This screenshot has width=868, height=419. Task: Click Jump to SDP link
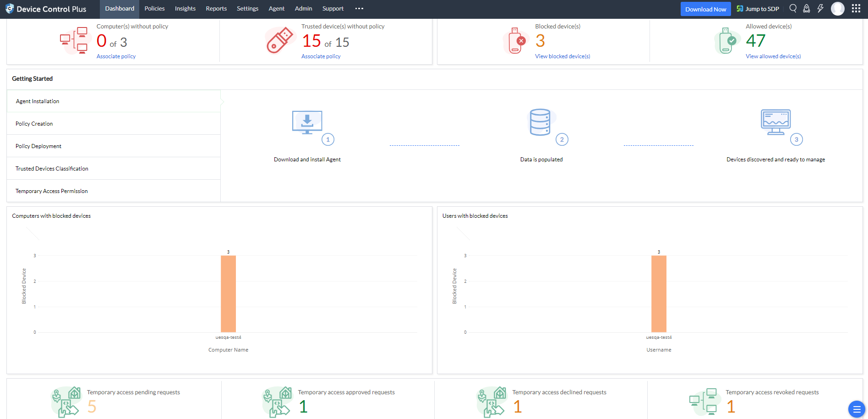[x=758, y=9]
